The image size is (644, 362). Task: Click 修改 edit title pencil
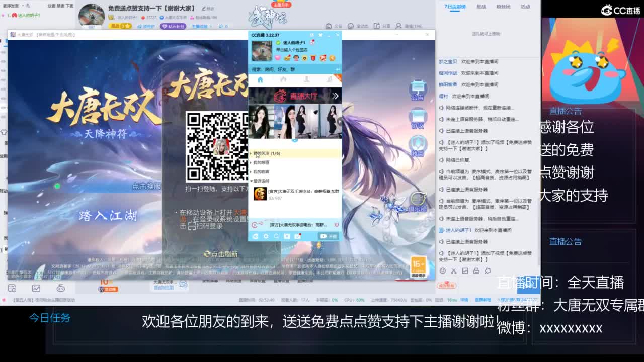pyautogui.click(x=207, y=9)
